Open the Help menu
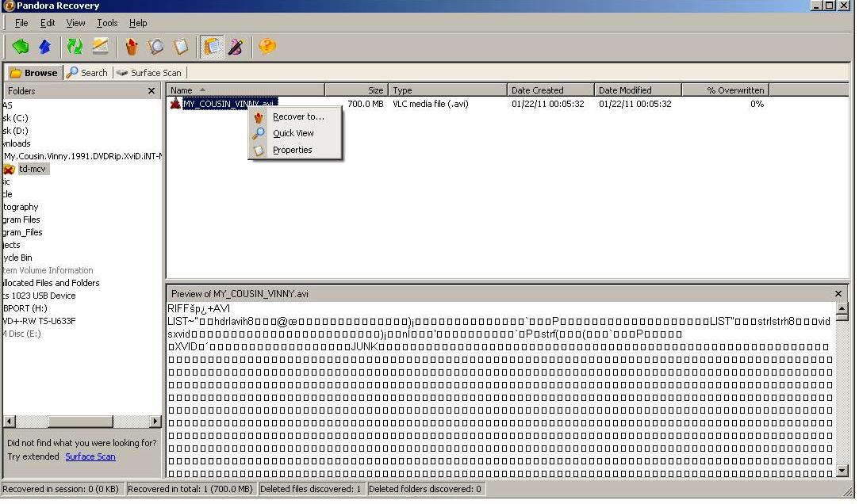859x504 pixels. [x=138, y=23]
